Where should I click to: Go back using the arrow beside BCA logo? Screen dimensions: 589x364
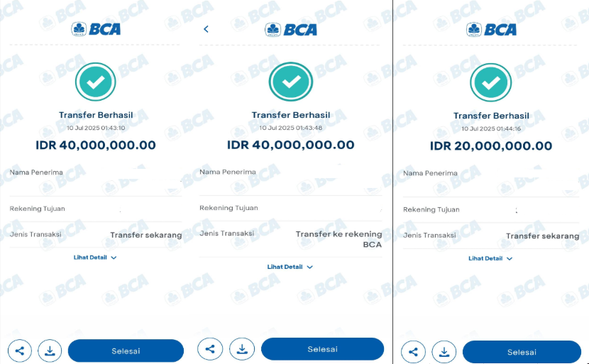pyautogui.click(x=206, y=29)
